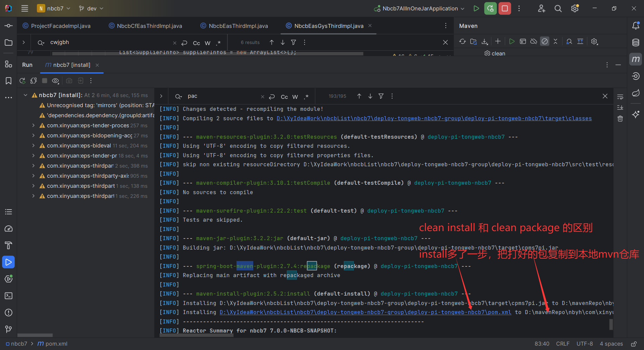Viewport: 644px width, 350px height.
Task: Open Search Everywhere magnifier
Action: tap(558, 8)
